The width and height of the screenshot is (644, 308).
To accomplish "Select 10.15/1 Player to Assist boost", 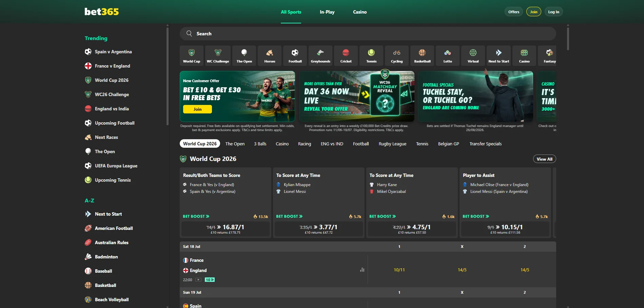I will pyautogui.click(x=505, y=229).
